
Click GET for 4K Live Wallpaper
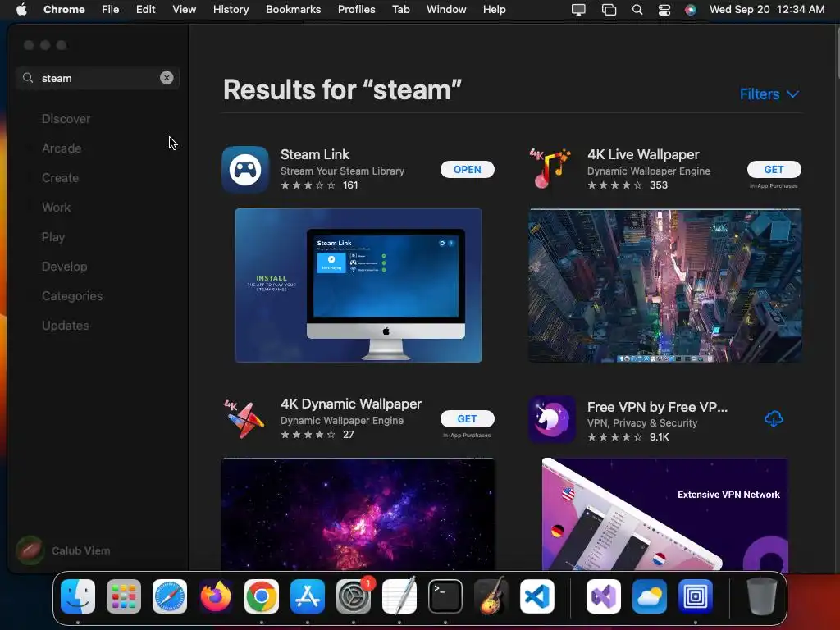(x=774, y=169)
